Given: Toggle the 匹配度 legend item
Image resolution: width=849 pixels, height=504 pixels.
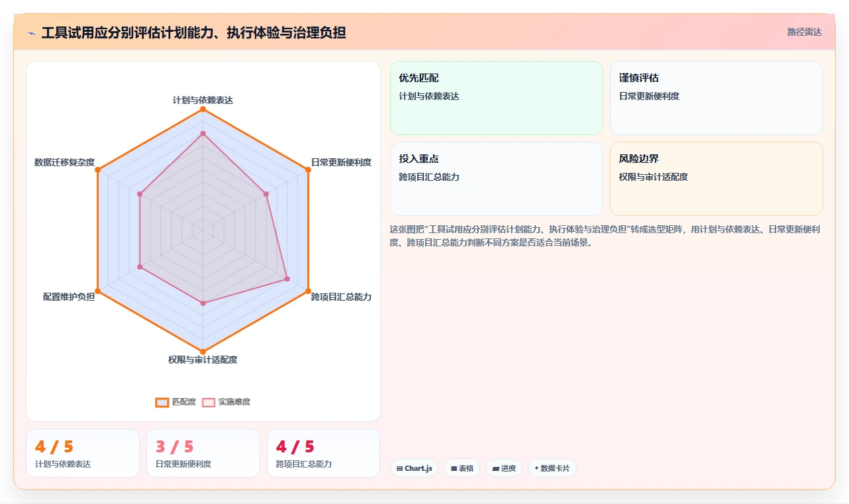Looking at the screenshot, I should pyautogui.click(x=175, y=402).
